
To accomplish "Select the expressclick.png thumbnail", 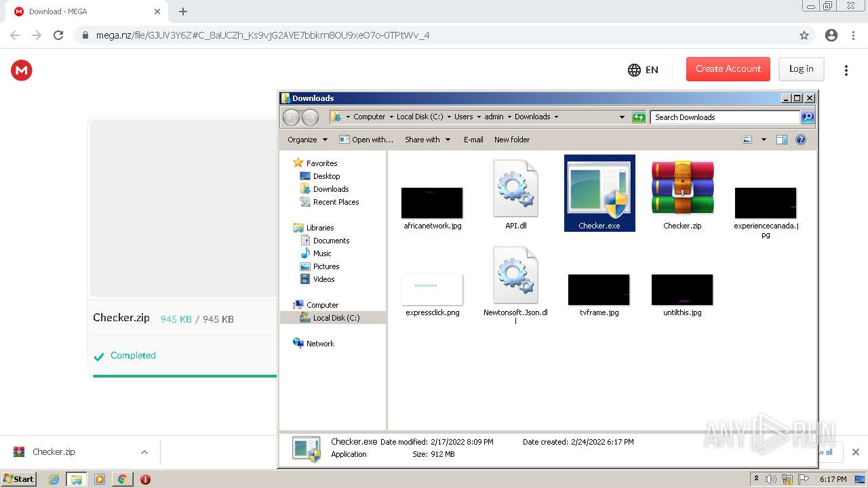I will point(432,289).
